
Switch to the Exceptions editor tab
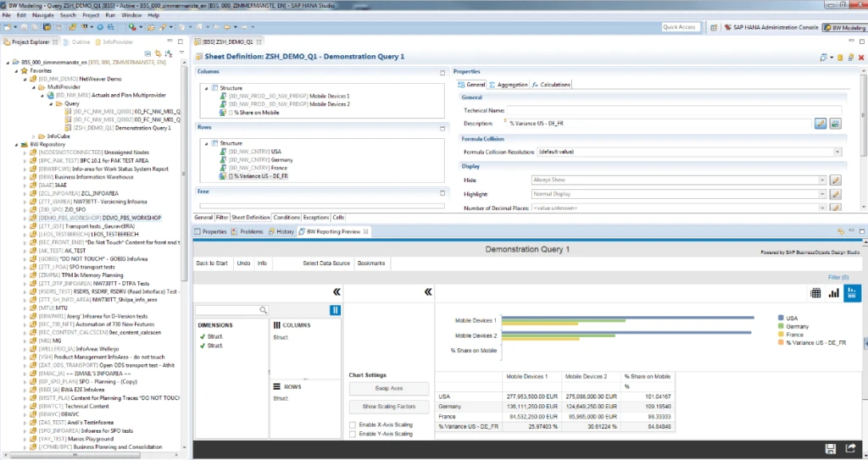pos(315,218)
